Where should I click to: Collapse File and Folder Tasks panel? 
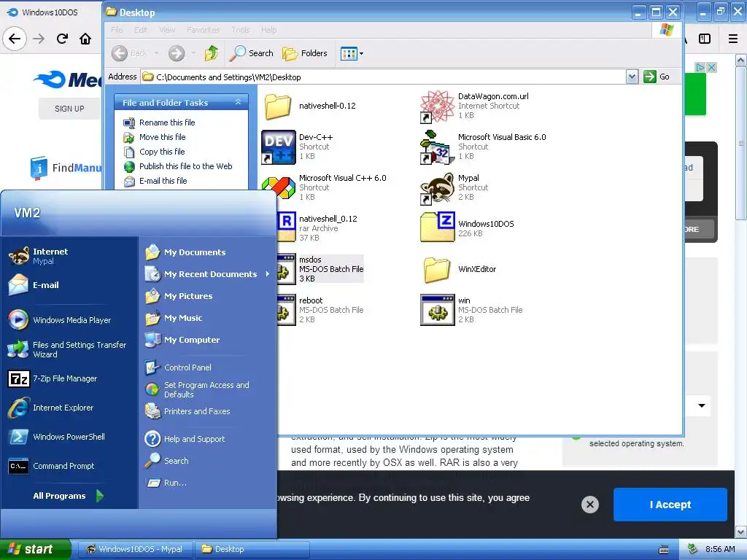tap(238, 102)
